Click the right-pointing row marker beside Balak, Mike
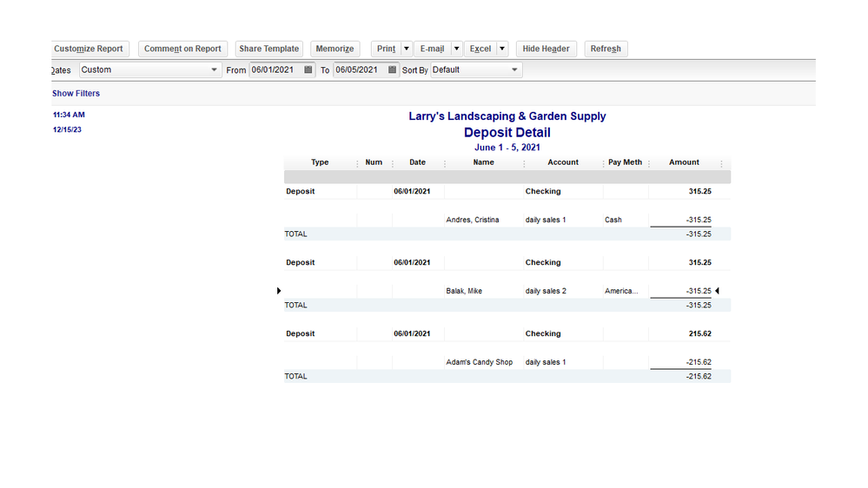The height and width of the screenshot is (488, 868). click(278, 291)
